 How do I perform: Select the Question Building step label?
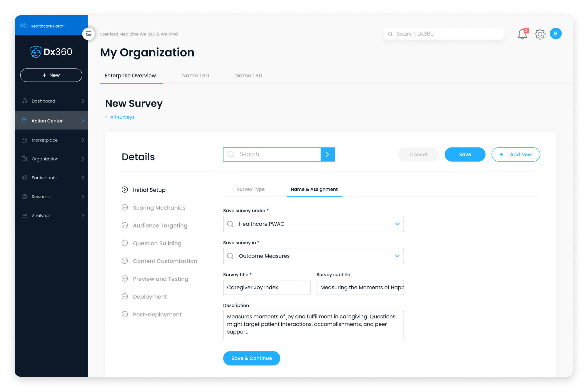click(x=157, y=243)
